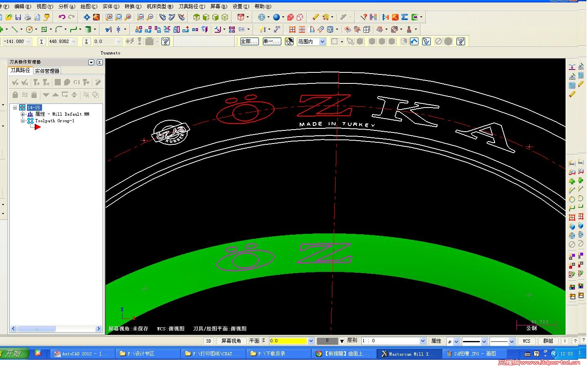Click the AutoCursor help question-mark icon

pos(165,41)
